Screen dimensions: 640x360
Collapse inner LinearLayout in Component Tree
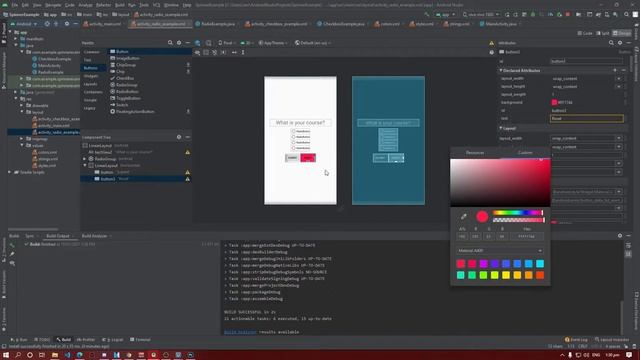pyautogui.click(x=84, y=165)
